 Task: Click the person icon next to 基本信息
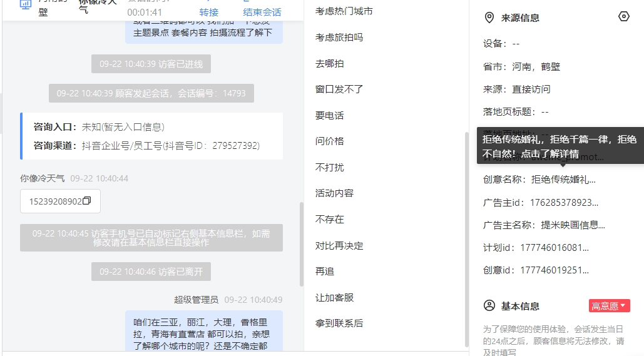point(489,305)
